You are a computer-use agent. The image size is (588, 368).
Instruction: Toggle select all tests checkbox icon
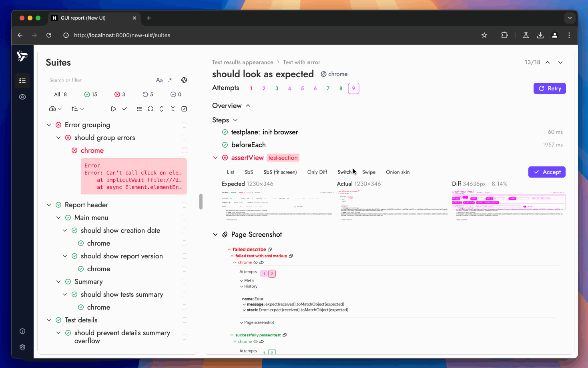[x=184, y=109]
